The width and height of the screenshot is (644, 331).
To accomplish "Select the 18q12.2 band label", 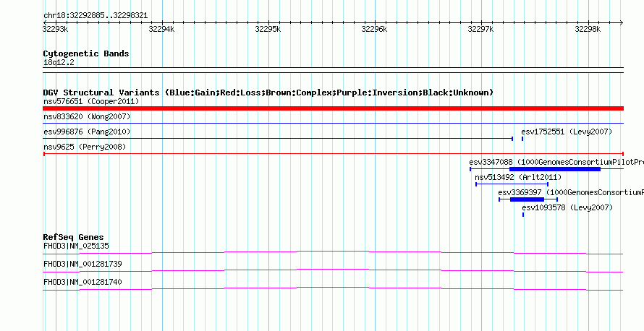I will [x=59, y=63].
